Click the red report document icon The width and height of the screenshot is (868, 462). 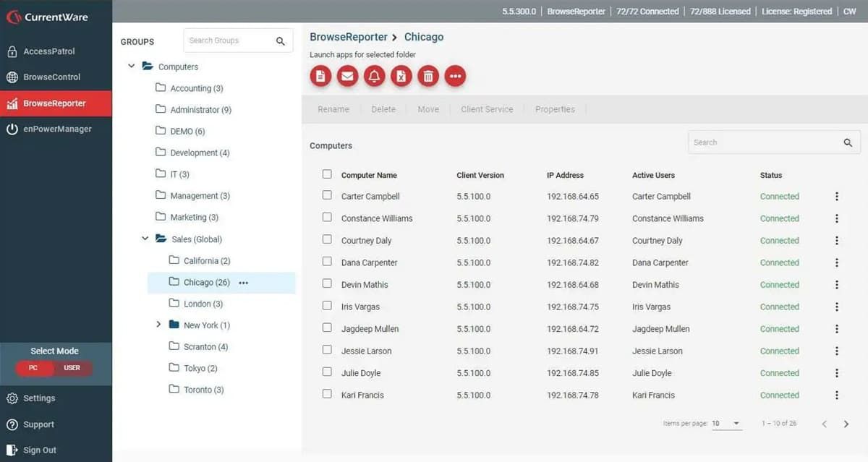tap(321, 76)
